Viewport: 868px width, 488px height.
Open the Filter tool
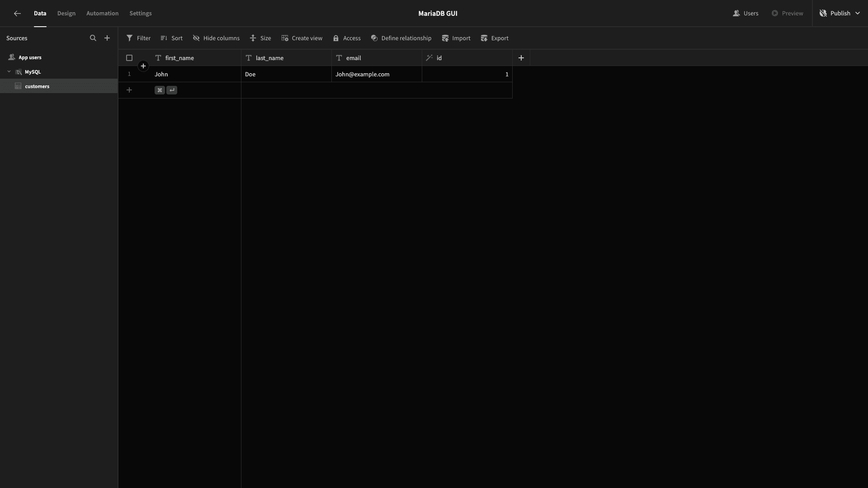point(138,38)
